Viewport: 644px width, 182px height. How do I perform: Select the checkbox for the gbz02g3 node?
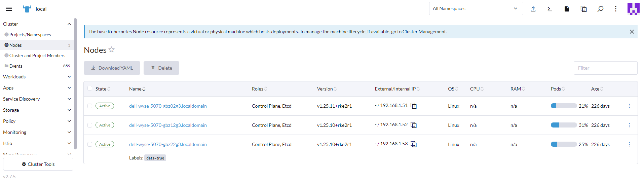click(90, 106)
